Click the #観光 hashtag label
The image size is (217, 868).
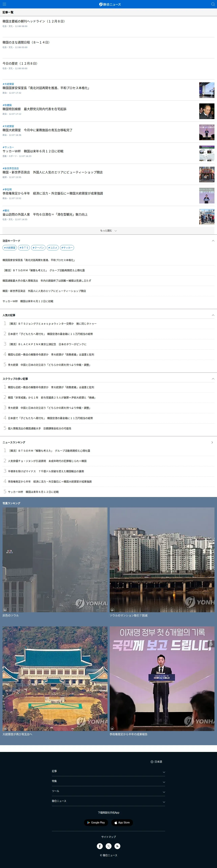tap(6, 211)
